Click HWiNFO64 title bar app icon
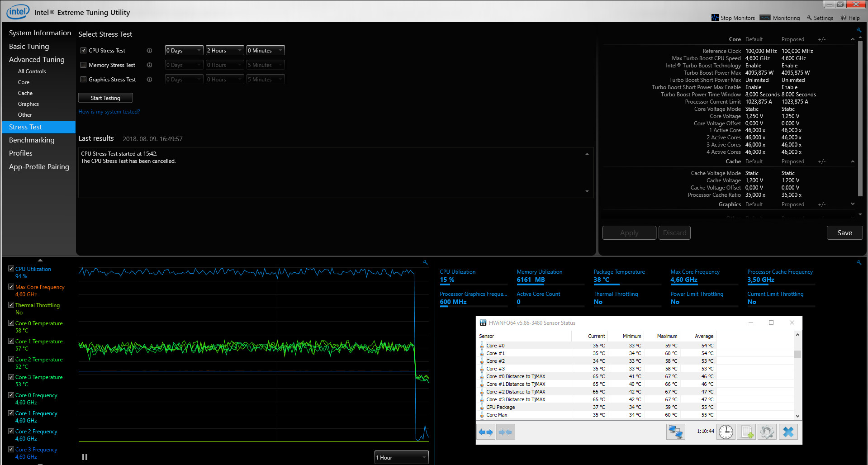 483,323
